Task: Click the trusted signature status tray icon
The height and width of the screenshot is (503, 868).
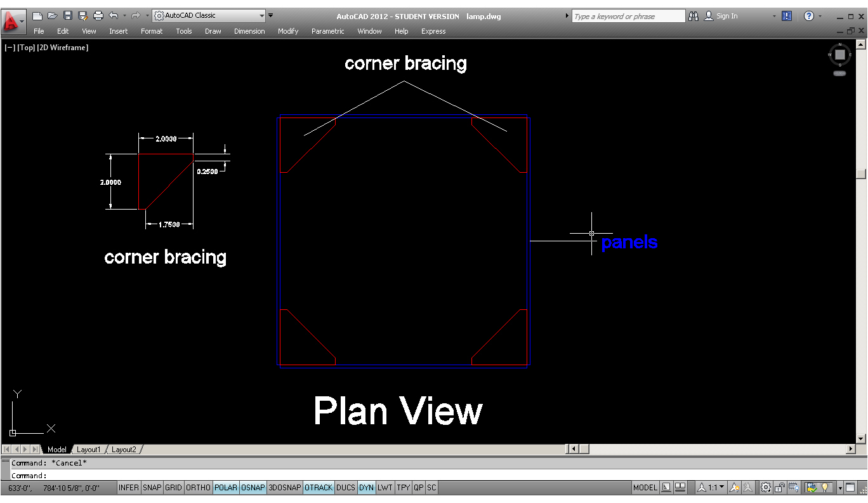Action: point(812,488)
